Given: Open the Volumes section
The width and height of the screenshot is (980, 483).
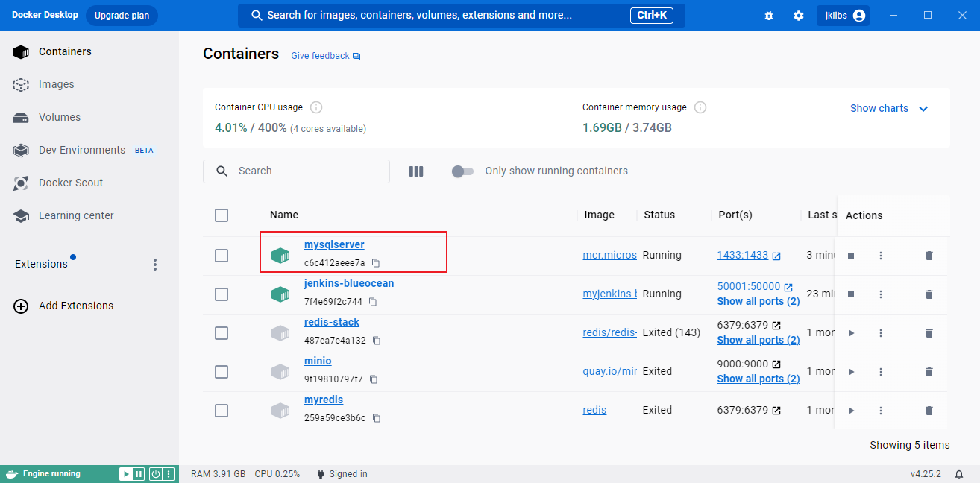Looking at the screenshot, I should [x=89, y=118].
